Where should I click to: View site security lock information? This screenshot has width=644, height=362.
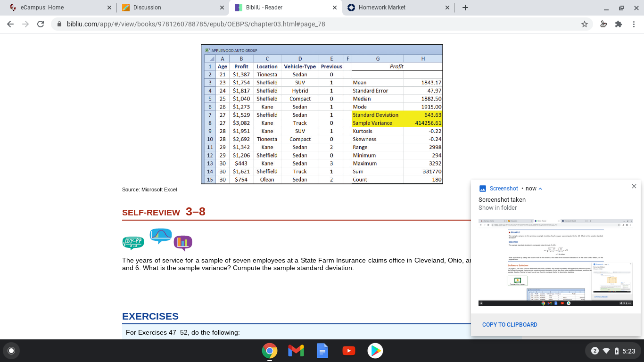59,24
